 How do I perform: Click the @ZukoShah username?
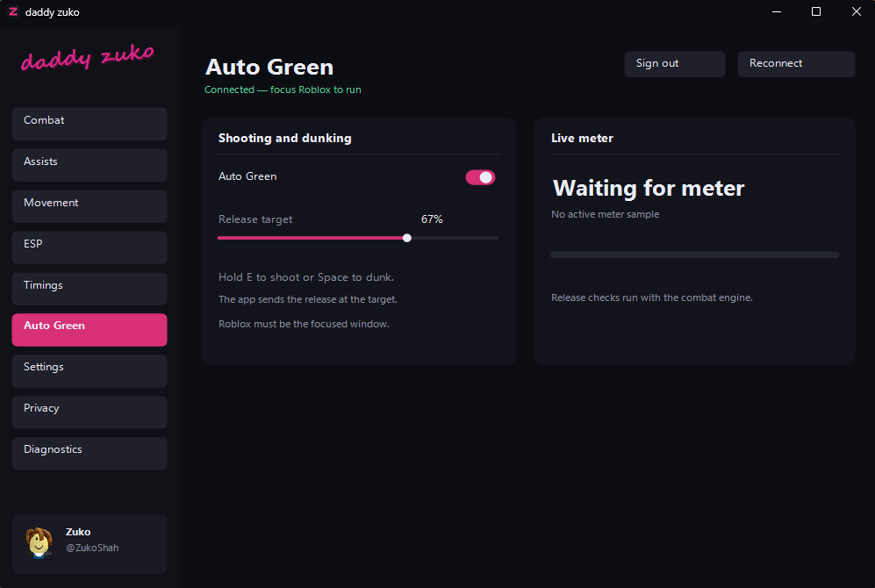[x=92, y=548]
